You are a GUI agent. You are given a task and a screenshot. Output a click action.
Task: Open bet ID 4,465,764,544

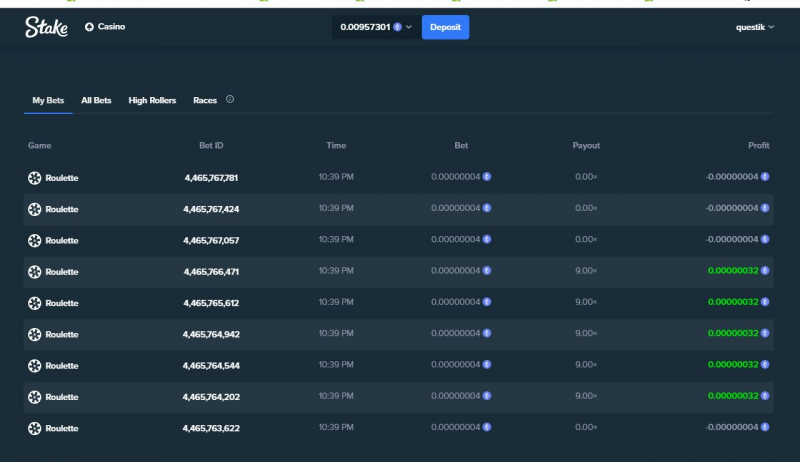(x=211, y=366)
